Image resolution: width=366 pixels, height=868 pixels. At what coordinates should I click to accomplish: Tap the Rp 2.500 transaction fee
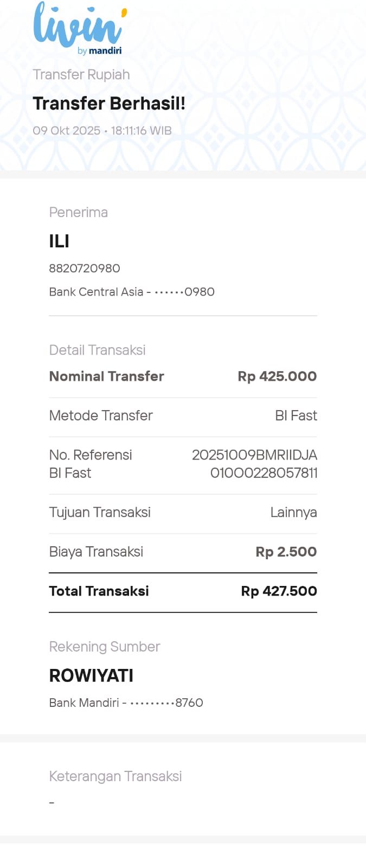[x=286, y=552]
